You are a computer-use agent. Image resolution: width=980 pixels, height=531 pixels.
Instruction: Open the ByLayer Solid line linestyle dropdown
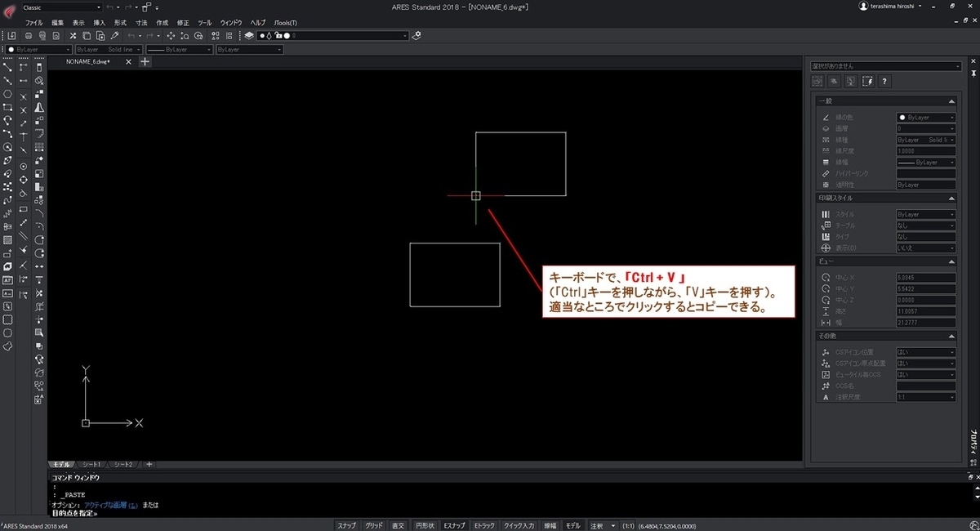109,50
